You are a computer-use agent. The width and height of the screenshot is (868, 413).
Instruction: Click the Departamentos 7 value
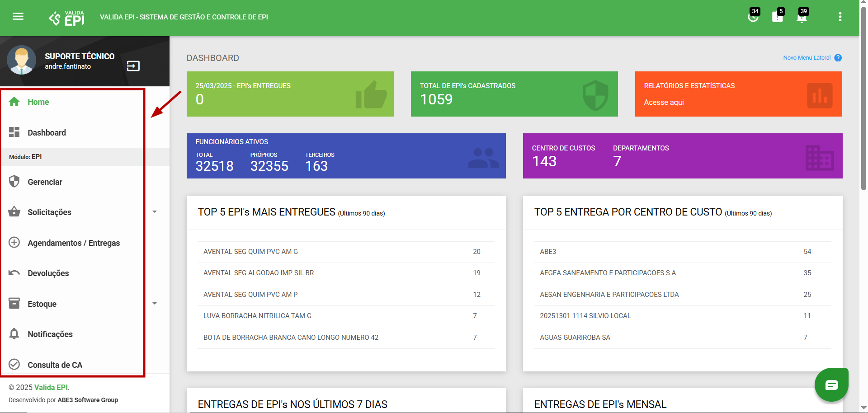pos(617,161)
